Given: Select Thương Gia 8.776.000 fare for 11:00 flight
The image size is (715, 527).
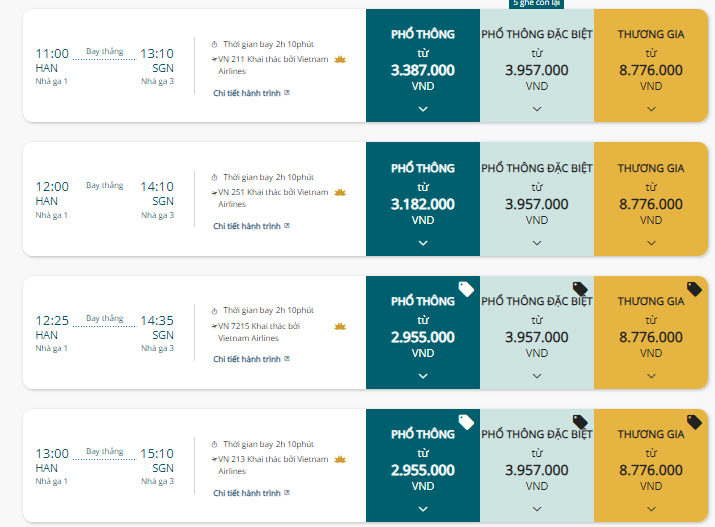Looking at the screenshot, I should click(651, 66).
